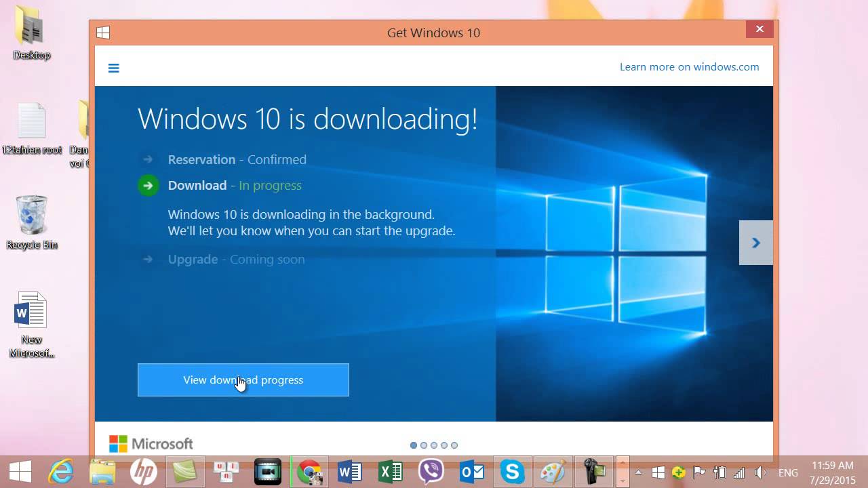
Task: Open network signal tray icon
Action: point(739,472)
